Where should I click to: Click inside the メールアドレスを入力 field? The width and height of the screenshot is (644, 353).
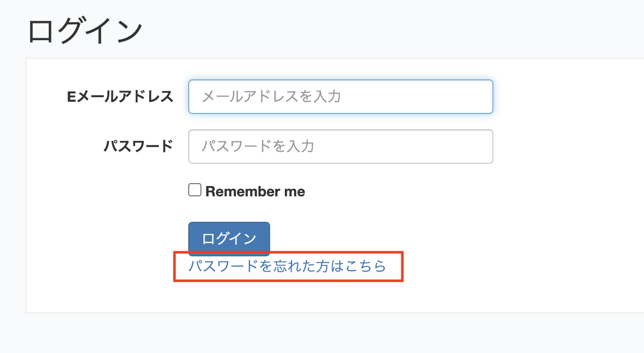pyautogui.click(x=340, y=97)
